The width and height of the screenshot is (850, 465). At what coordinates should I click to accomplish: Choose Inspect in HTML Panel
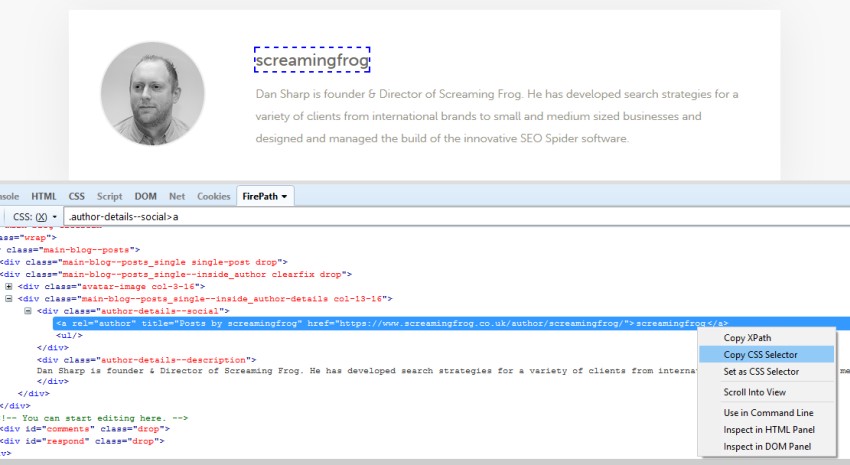767,429
